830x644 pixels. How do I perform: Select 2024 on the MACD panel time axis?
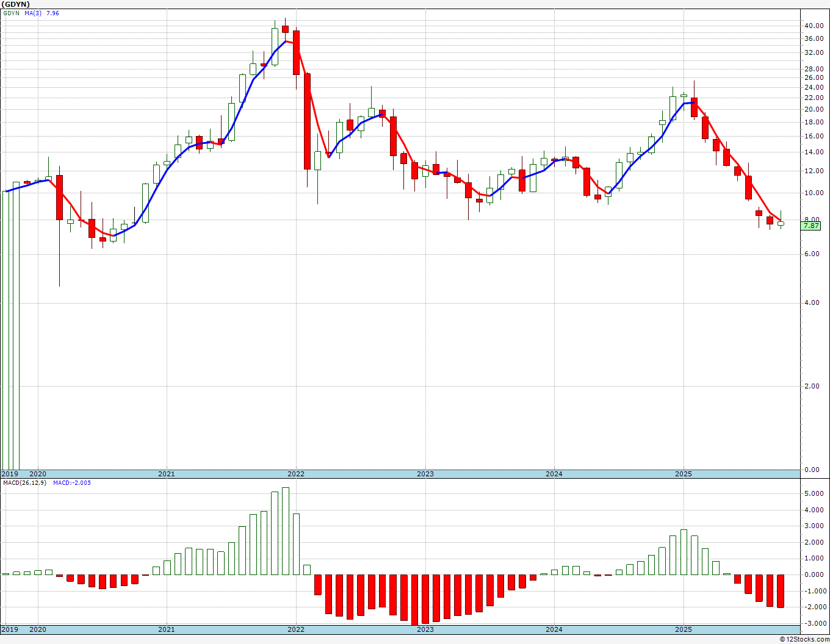[x=554, y=630]
